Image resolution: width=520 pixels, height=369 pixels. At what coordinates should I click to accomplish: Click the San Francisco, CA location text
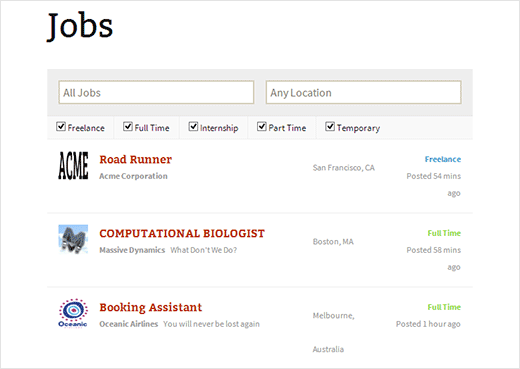pos(344,168)
